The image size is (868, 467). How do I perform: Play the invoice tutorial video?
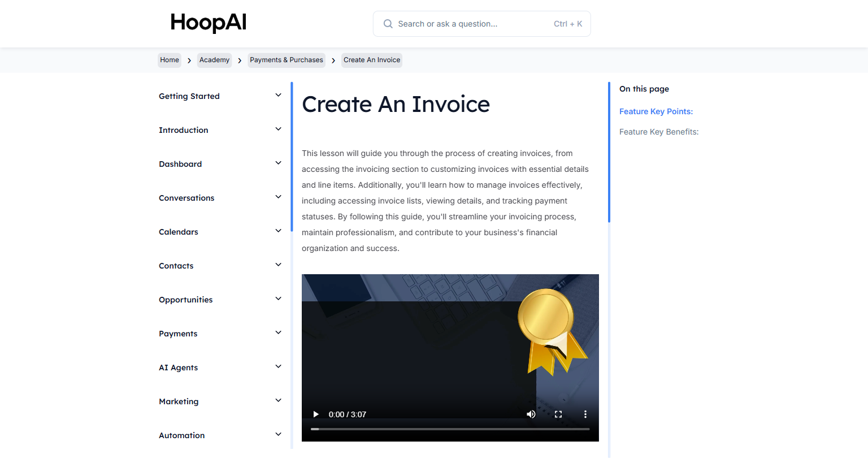click(315, 414)
